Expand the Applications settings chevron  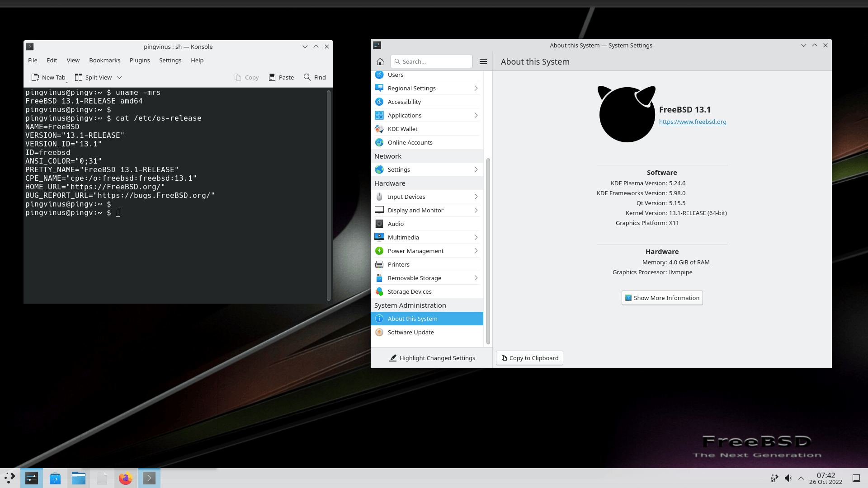476,115
